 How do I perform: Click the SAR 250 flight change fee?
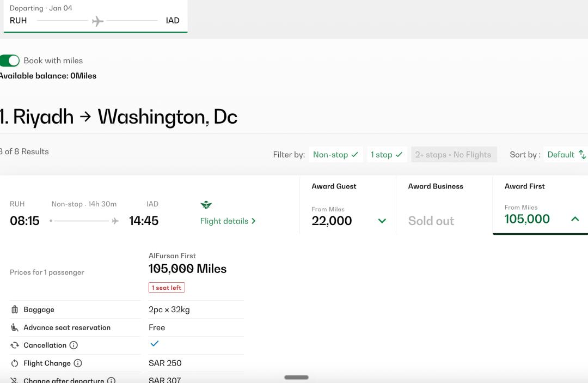click(x=165, y=363)
